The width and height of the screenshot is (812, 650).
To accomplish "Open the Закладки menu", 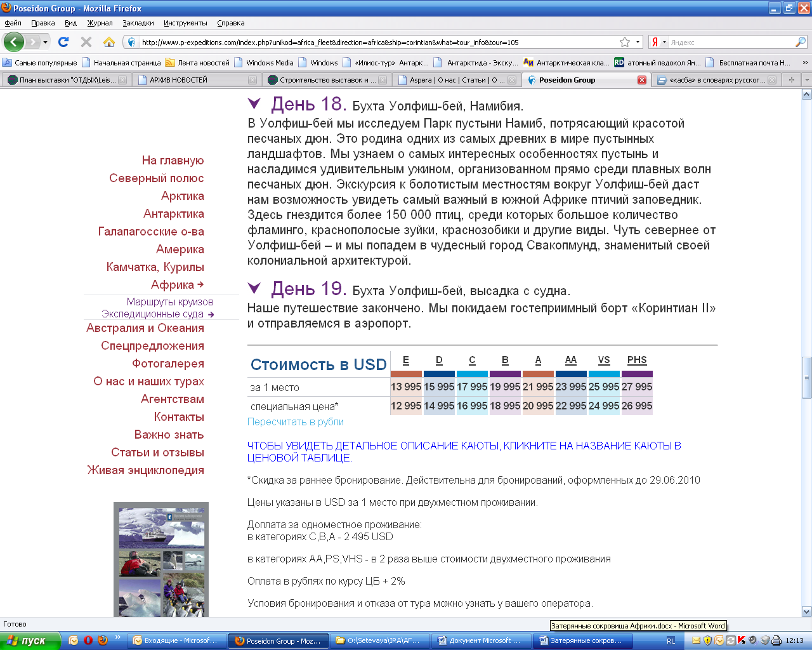I will 138,23.
